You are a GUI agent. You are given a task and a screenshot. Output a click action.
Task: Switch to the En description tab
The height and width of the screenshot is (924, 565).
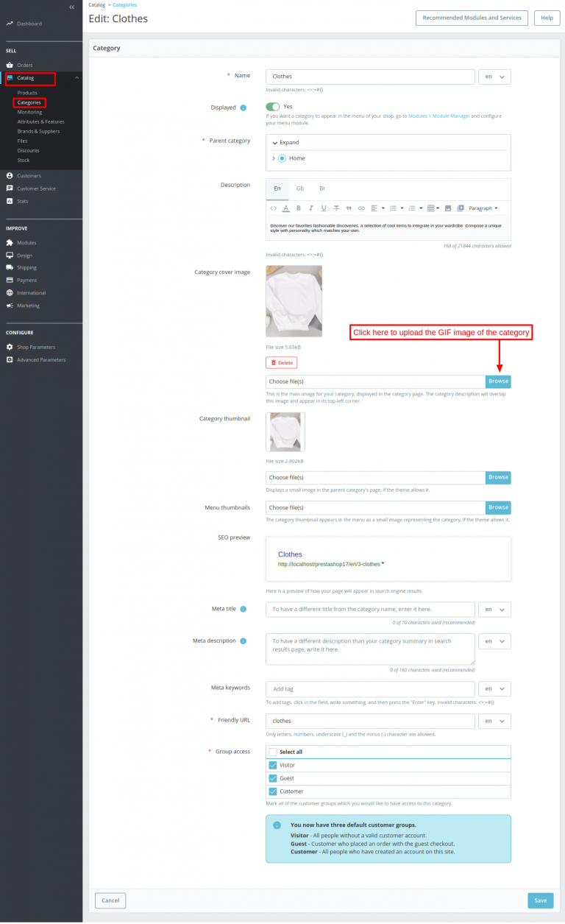(x=277, y=188)
